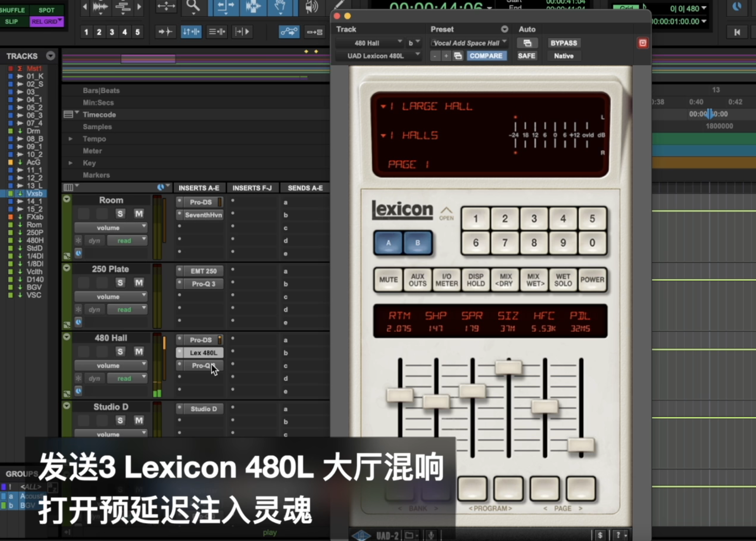This screenshot has height=541, width=756.
Task: Click the red target button in plugin header
Action: coord(642,43)
